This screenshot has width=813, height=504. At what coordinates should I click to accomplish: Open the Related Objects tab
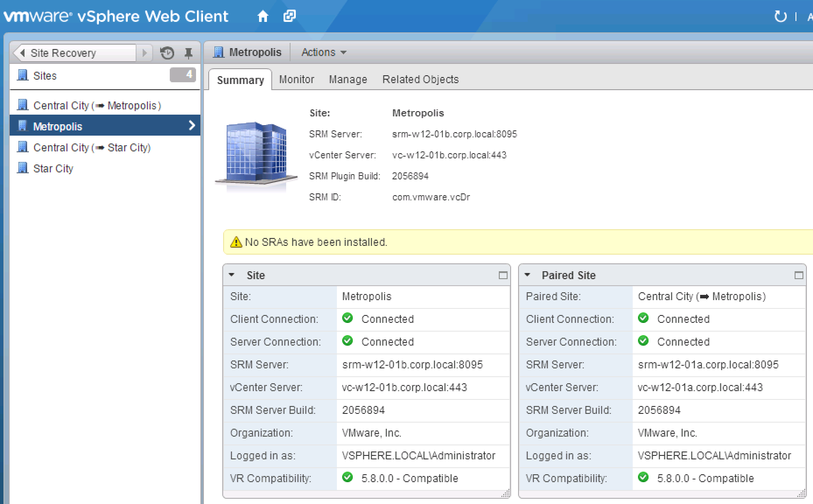pyautogui.click(x=421, y=79)
